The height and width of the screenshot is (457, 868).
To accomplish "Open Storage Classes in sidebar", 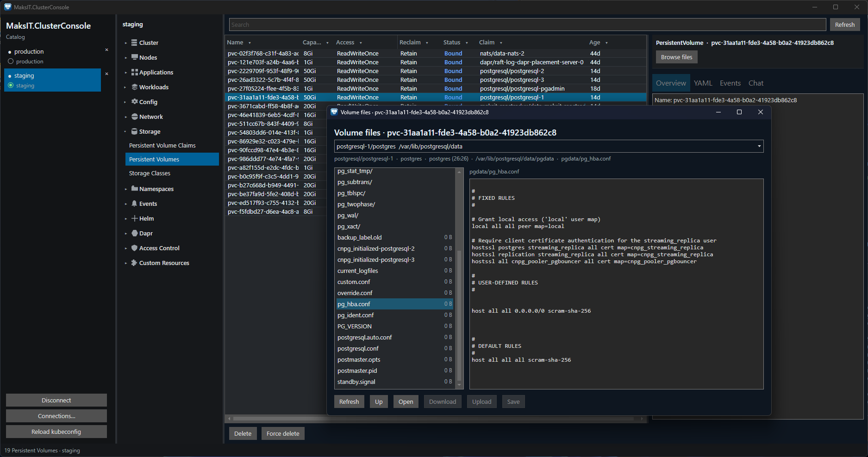I will [150, 173].
